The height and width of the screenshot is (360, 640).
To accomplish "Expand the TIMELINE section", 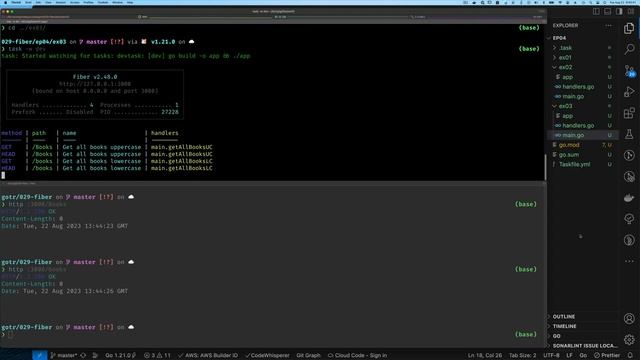I will [x=583, y=327].
